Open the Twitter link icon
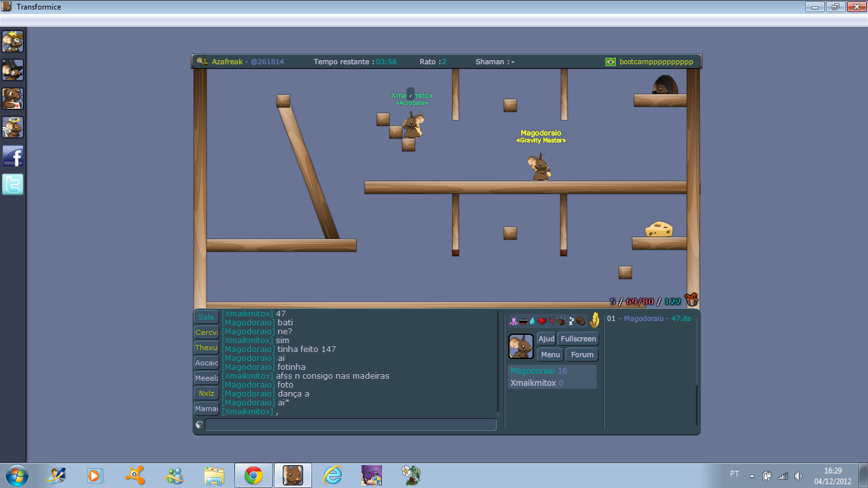The width and height of the screenshot is (868, 488). click(x=13, y=184)
